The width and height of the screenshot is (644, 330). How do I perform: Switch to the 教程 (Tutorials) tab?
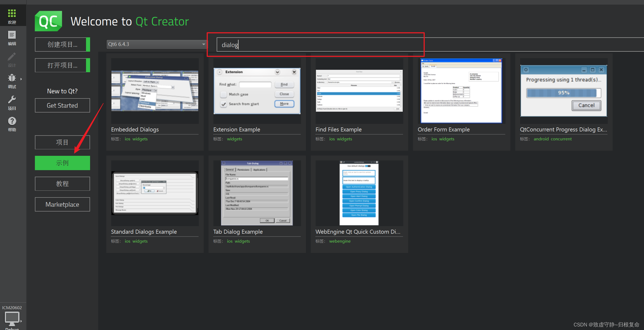coord(62,184)
